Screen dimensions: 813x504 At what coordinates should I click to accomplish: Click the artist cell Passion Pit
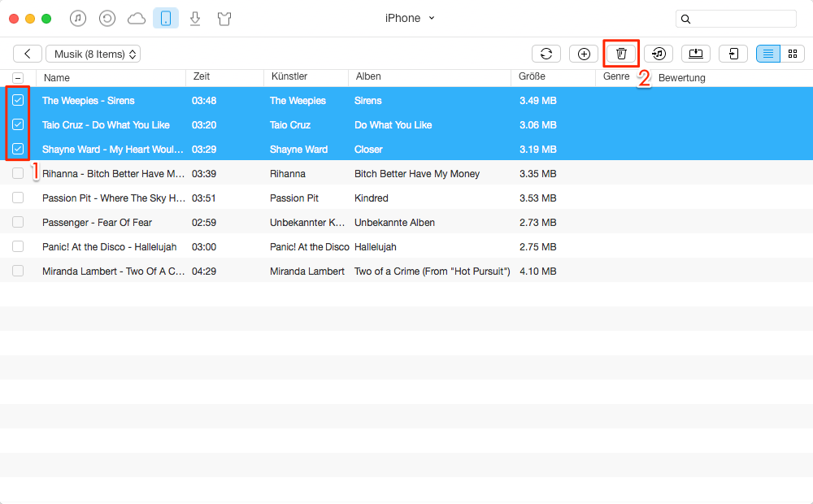pyautogui.click(x=294, y=198)
